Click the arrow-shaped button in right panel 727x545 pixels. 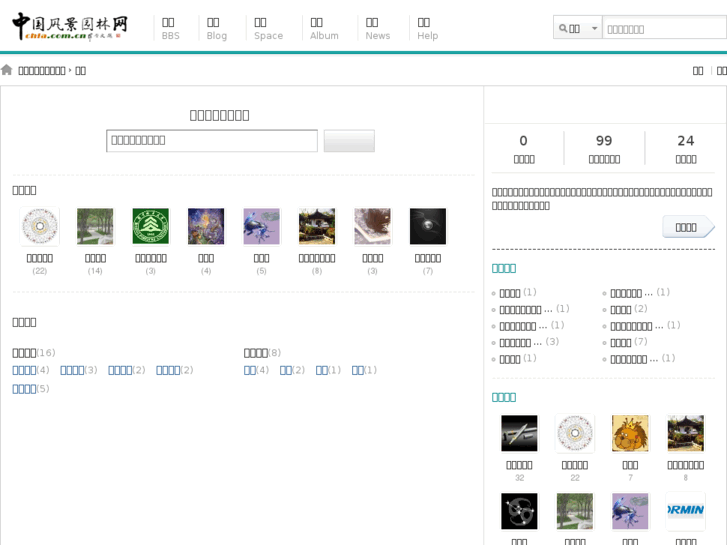688,227
